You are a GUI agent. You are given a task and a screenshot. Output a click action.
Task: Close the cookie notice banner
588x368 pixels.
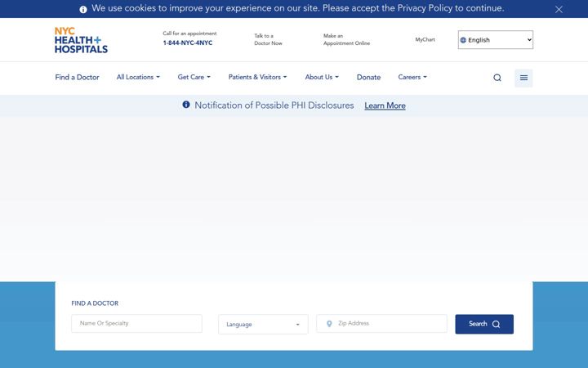(x=559, y=9)
